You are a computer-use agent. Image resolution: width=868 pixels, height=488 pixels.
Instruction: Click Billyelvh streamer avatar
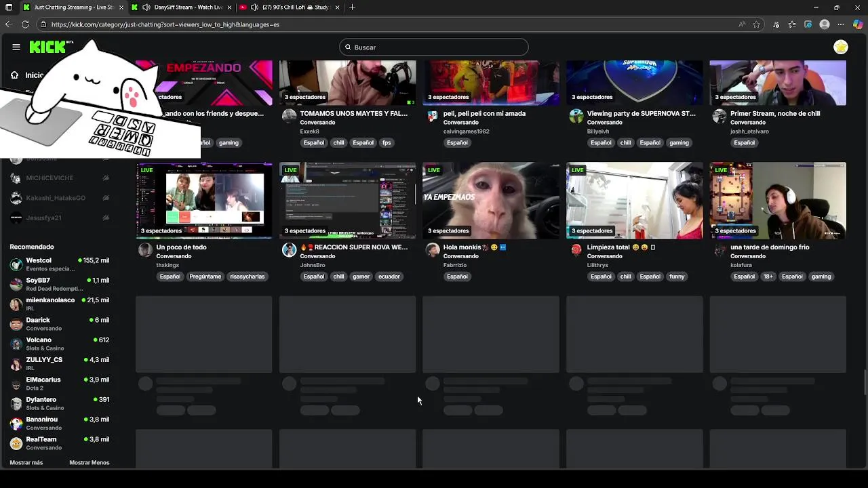point(576,116)
